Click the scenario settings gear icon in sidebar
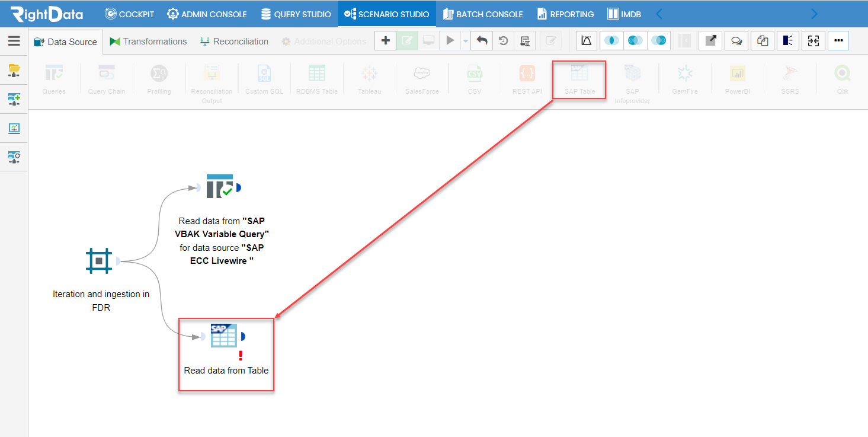Viewport: 868px width, 437px height. tap(14, 157)
